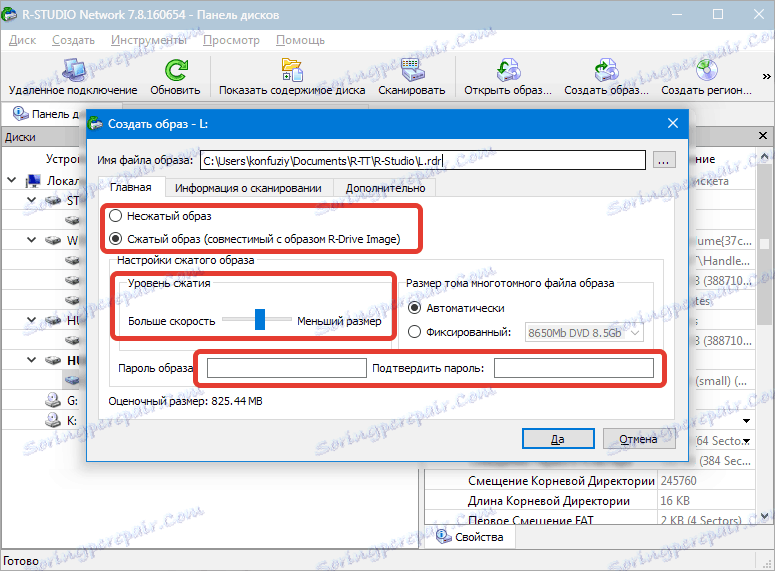Image resolution: width=775 pixels, height=571 pixels.
Task: Switch to Scan information tab
Action: pyautogui.click(x=248, y=188)
